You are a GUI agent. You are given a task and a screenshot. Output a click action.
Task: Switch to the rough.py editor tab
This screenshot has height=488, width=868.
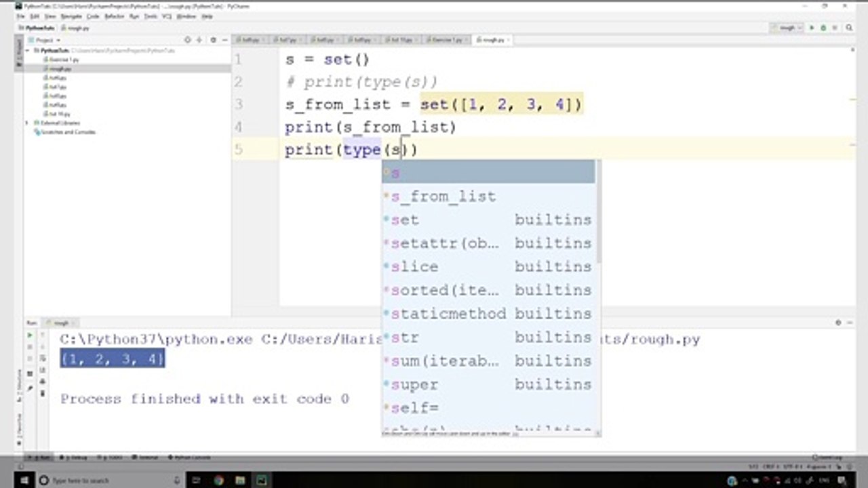[491, 40]
